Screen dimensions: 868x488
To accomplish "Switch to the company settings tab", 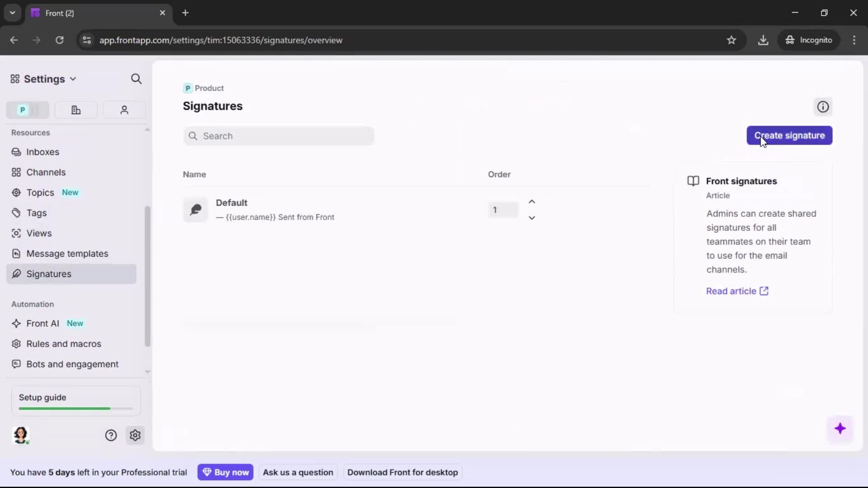I will 75,110.
